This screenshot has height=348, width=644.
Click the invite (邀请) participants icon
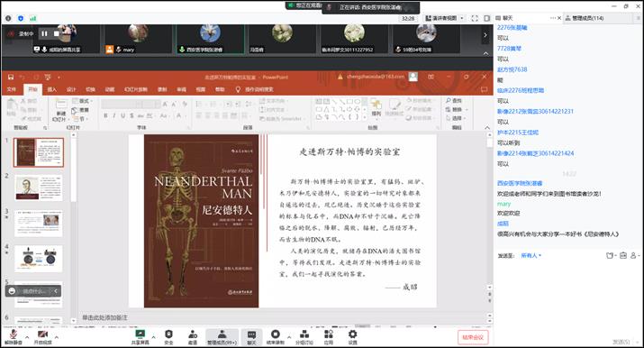192,337
